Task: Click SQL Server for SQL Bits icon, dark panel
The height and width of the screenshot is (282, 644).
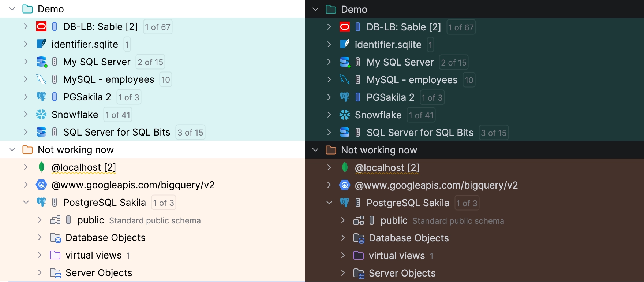Action: click(345, 132)
